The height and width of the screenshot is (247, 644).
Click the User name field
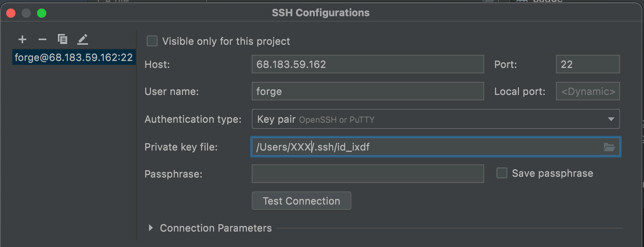(368, 91)
